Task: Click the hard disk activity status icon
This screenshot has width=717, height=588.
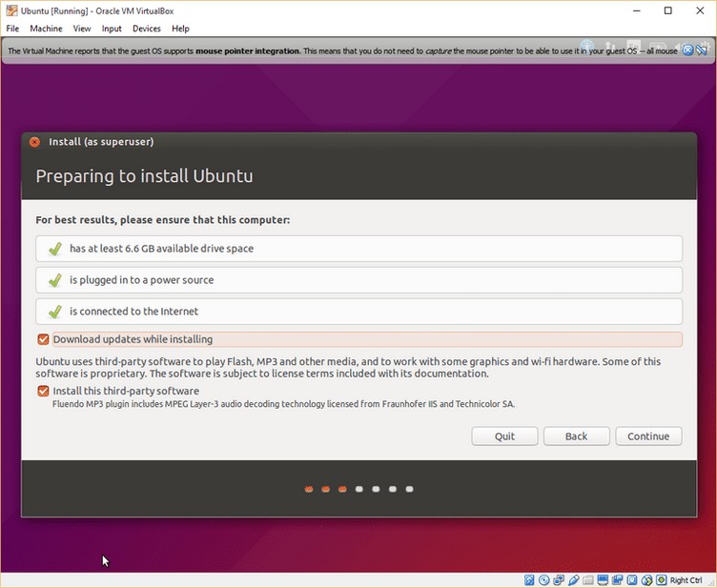Action: tap(529, 580)
